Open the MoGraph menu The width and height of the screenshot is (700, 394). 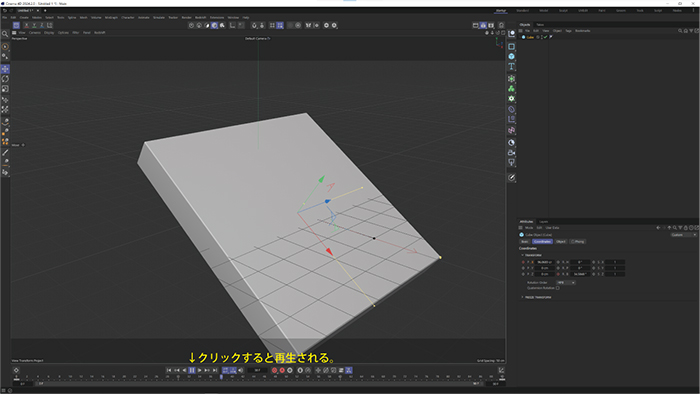pyautogui.click(x=111, y=17)
